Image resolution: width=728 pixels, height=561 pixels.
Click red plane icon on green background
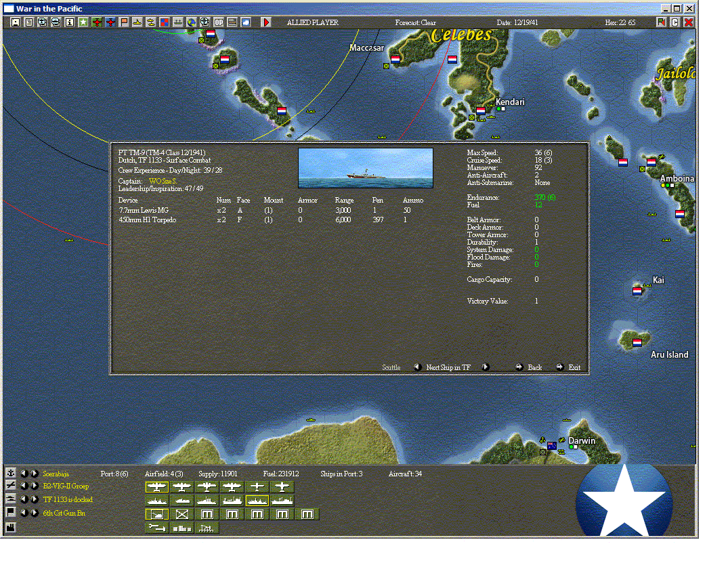click(97, 22)
